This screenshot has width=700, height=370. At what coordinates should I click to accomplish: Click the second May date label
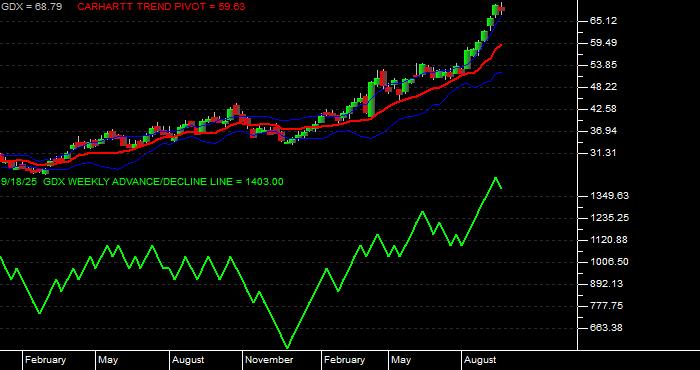coord(401,360)
